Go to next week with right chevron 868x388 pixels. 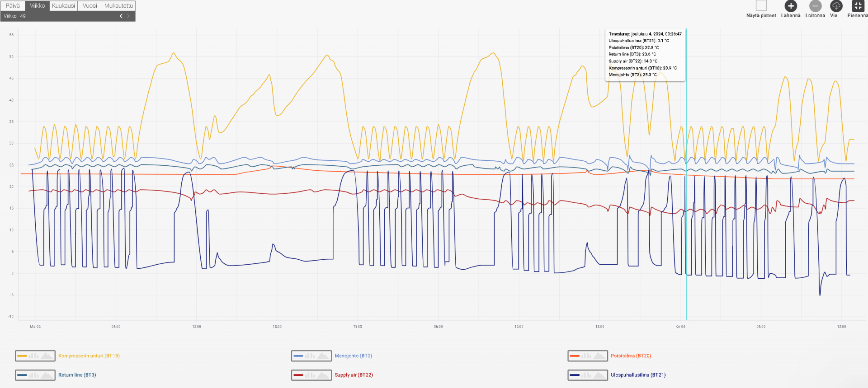click(x=128, y=16)
